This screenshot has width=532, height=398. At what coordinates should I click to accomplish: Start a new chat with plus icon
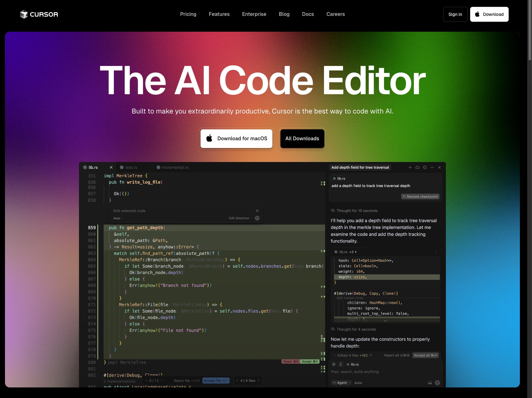click(x=410, y=167)
